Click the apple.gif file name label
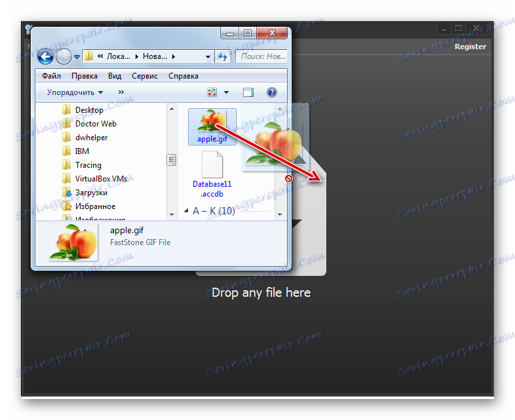Viewport: 515px width, 420px height. click(212, 139)
